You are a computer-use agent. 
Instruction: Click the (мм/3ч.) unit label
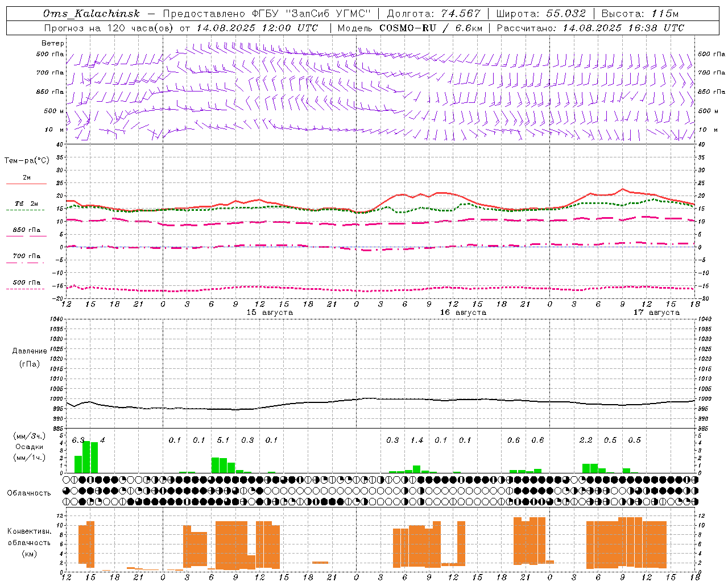click(30, 436)
